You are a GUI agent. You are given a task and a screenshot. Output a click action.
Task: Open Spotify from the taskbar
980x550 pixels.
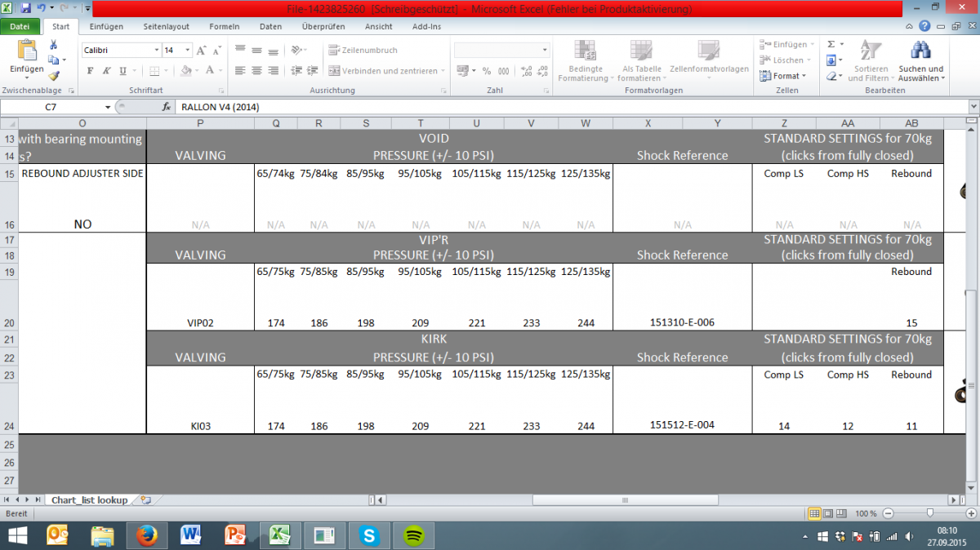(414, 535)
